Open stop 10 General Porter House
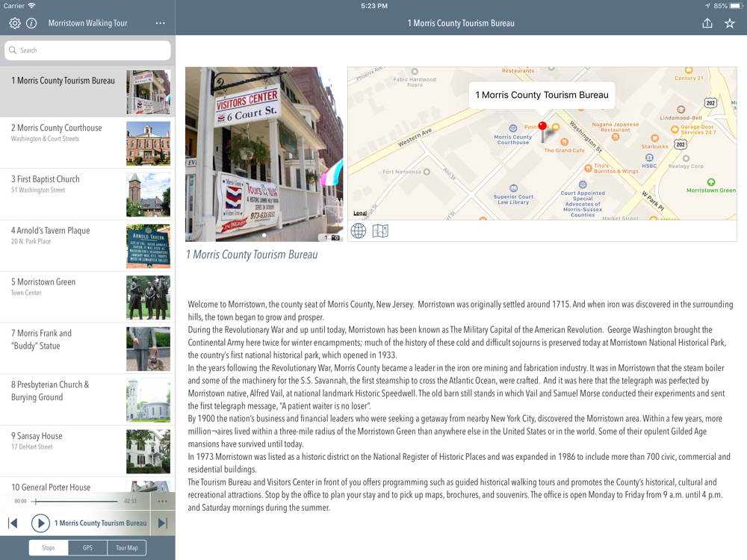 click(87, 486)
